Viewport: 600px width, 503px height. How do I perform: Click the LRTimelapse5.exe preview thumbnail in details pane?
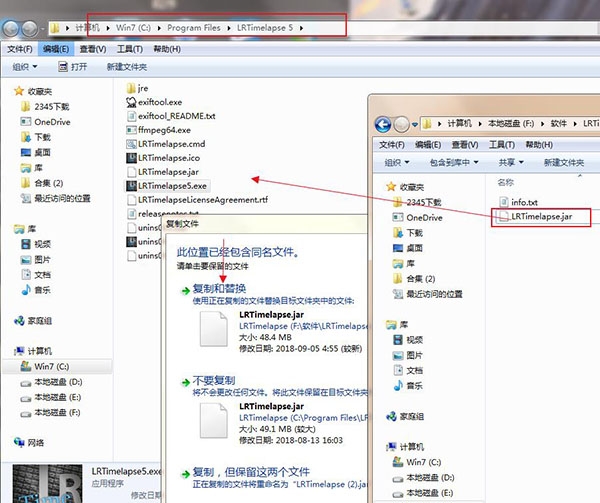point(47,483)
